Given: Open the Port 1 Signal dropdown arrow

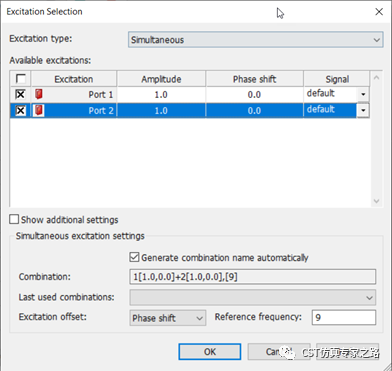Looking at the screenshot, I should (363, 95).
